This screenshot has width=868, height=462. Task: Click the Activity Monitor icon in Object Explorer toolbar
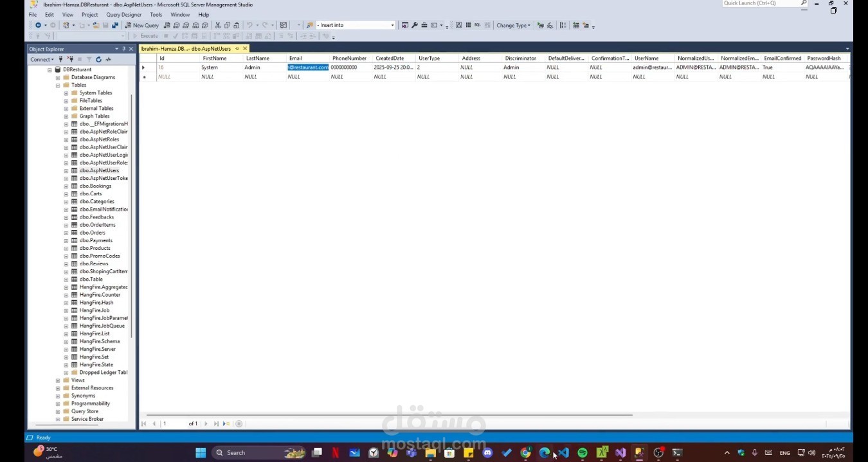[108, 59]
